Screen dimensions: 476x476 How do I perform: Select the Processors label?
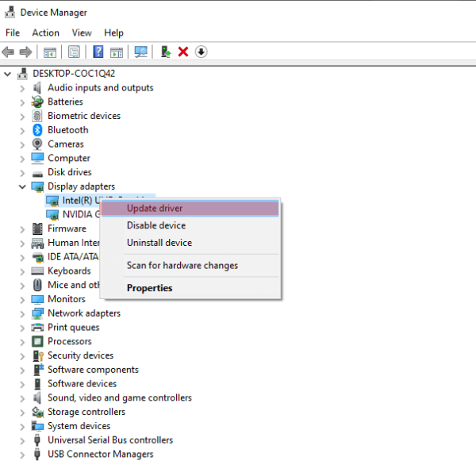70,341
